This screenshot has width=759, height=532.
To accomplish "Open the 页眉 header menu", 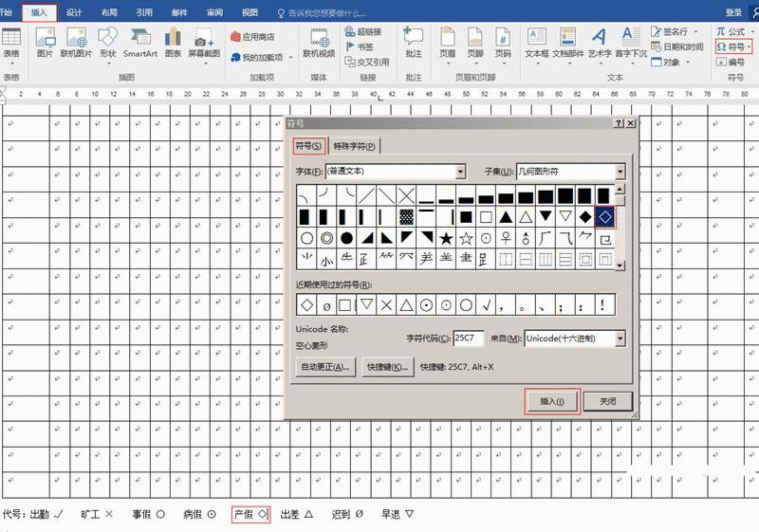I will click(447, 45).
